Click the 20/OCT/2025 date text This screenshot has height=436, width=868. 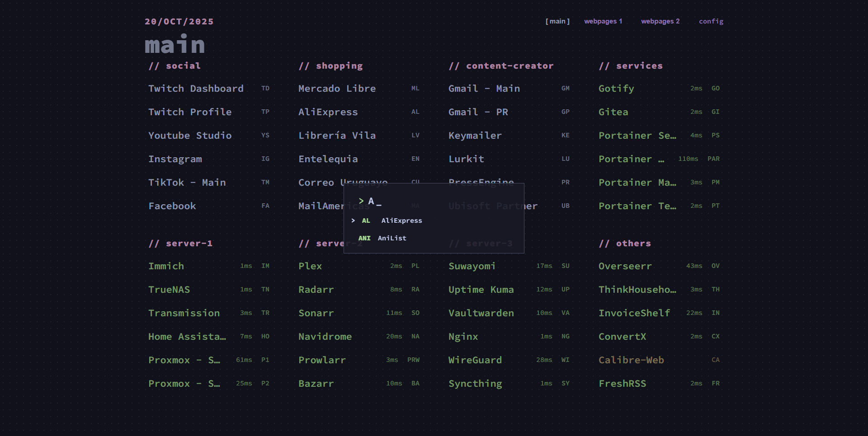(x=179, y=22)
